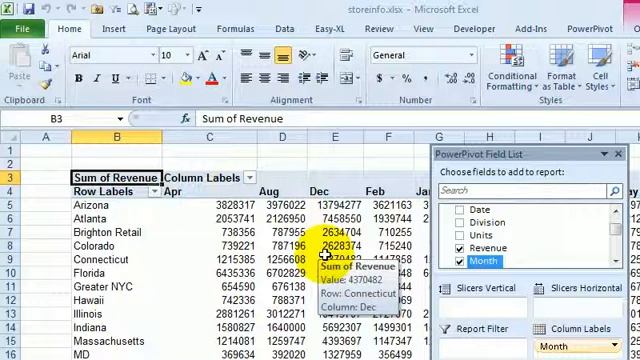The image size is (640, 360).
Task: Click the Copy icon in Clipboard group
Action: pos(45,66)
